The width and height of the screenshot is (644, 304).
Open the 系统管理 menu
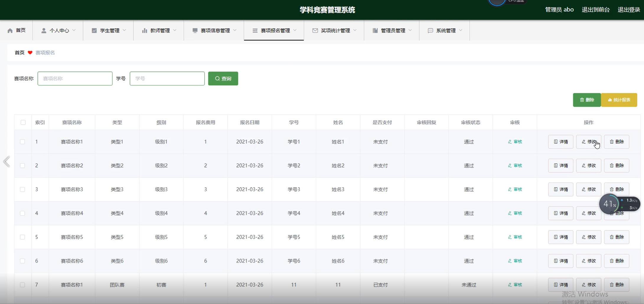(444, 30)
